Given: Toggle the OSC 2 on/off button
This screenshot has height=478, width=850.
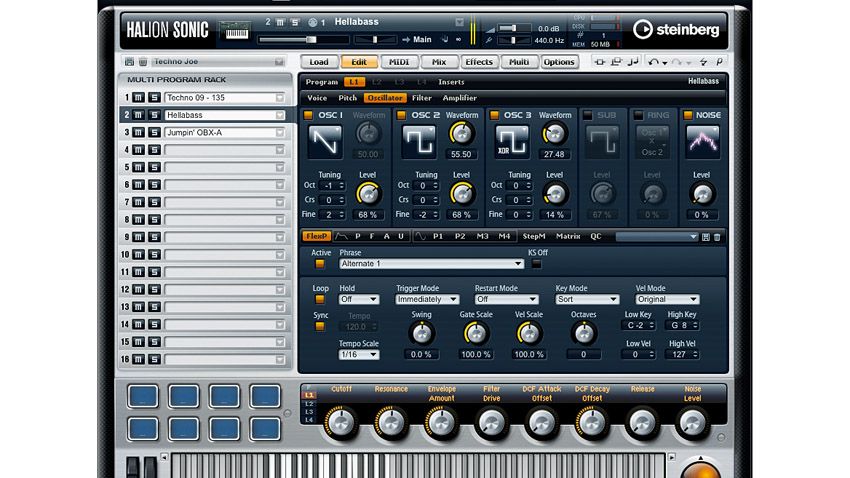Looking at the screenshot, I should click(x=401, y=115).
